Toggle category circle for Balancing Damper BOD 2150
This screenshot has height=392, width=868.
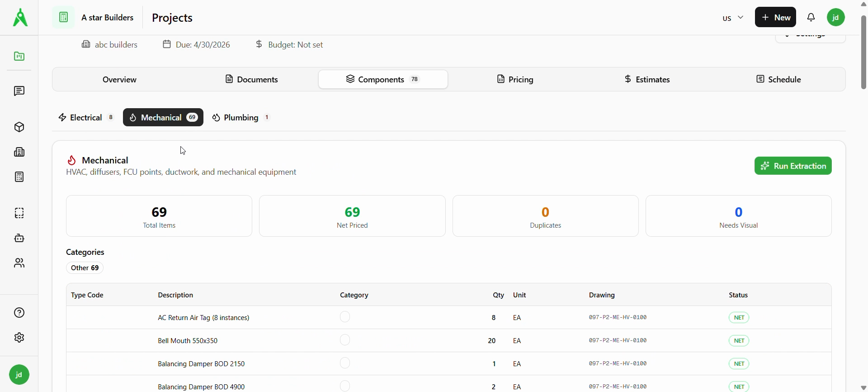[345, 363]
